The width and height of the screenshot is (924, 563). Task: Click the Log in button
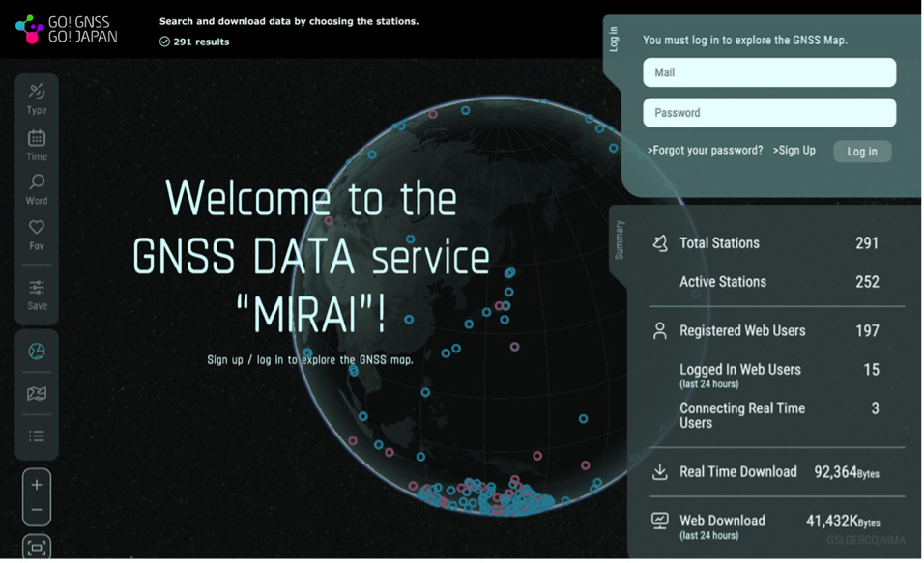click(862, 152)
